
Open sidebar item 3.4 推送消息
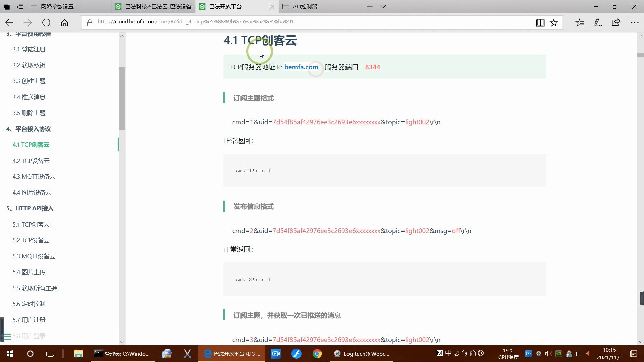pyautogui.click(x=29, y=97)
